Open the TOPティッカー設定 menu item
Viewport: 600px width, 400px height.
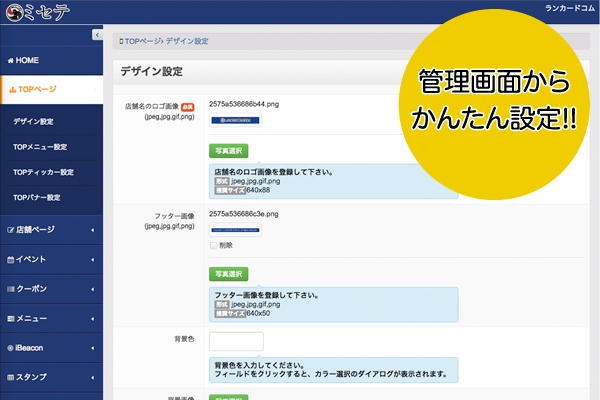(x=43, y=172)
